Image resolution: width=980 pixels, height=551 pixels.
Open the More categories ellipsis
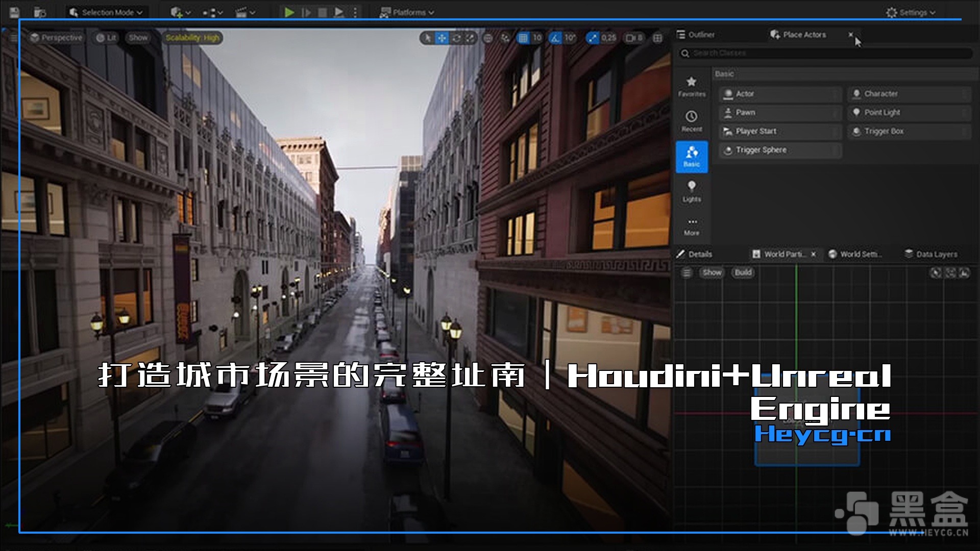point(692,227)
